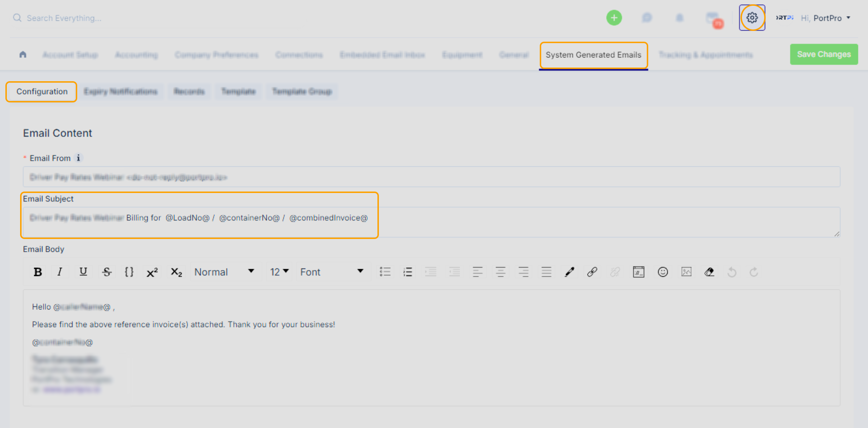
Task: Expand the font size 12 dropdown
Action: [x=279, y=272]
